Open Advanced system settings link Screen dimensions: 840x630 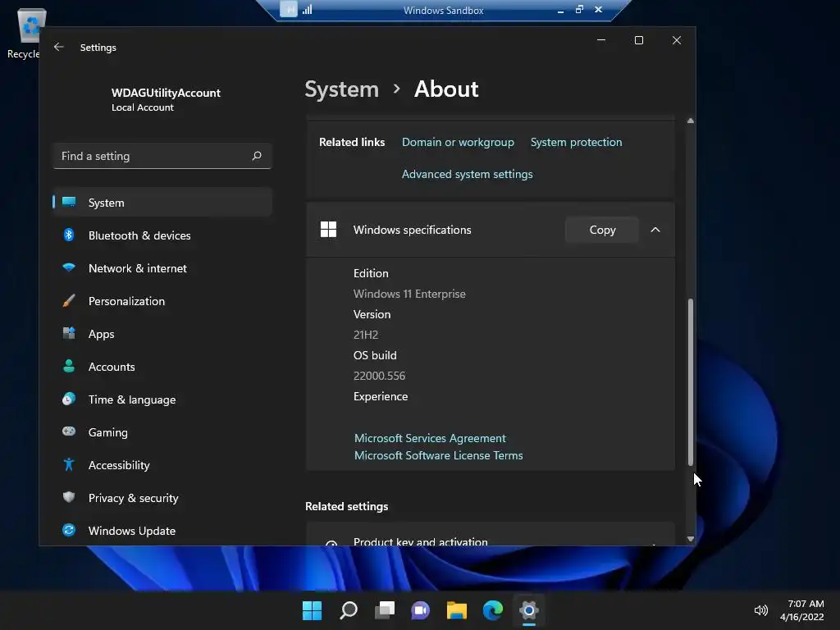tap(467, 174)
